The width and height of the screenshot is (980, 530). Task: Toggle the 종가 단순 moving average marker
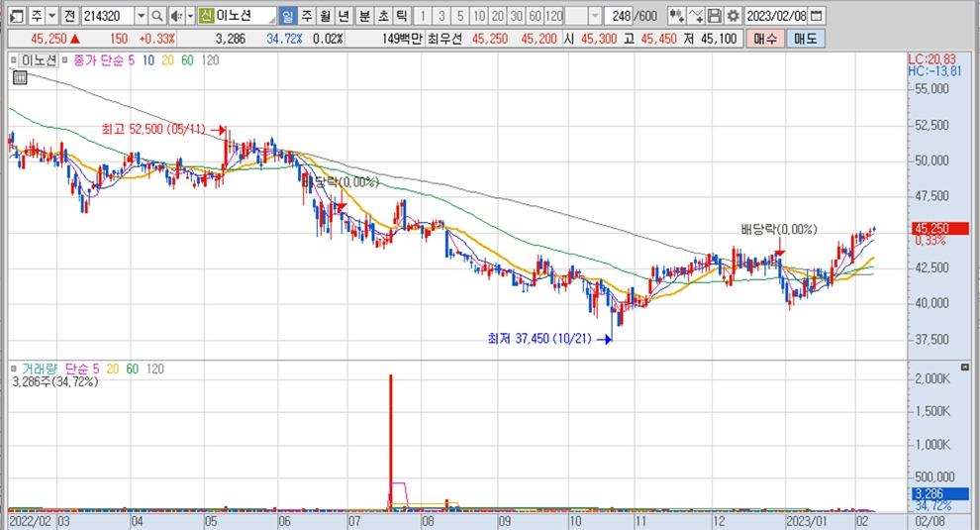point(66,60)
